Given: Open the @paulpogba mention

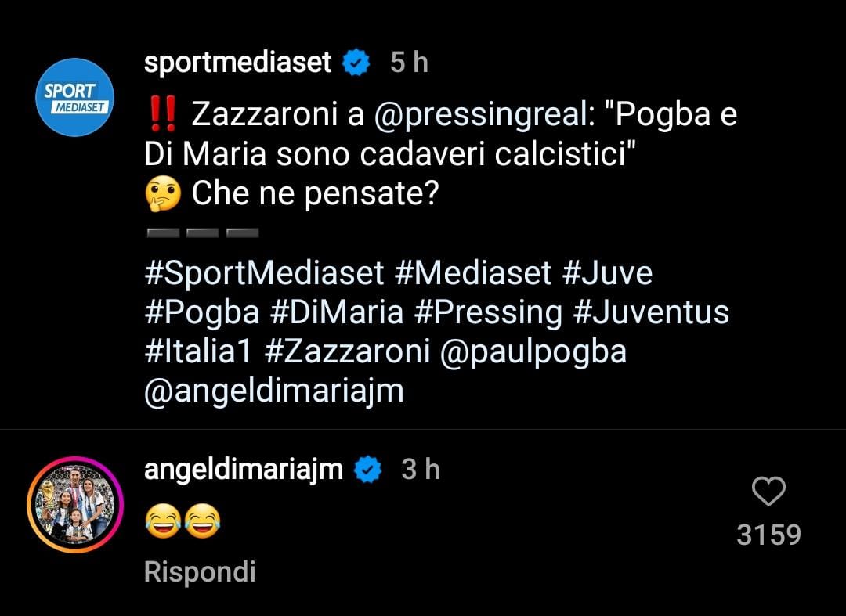Looking at the screenshot, I should pos(533,351).
